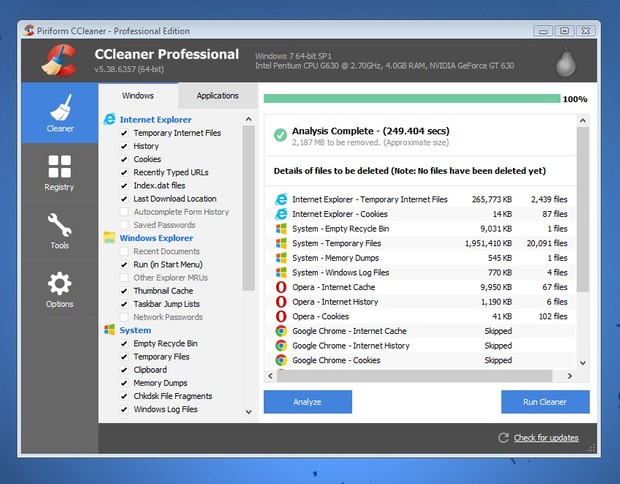
Task: Select the 'Opera - Internet Cache' result row text
Action: pos(334,287)
